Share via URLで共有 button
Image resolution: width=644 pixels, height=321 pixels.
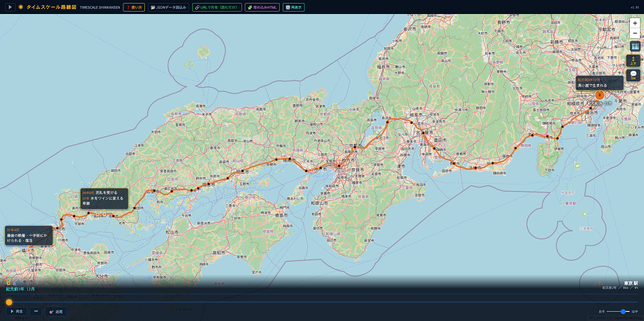(x=217, y=8)
